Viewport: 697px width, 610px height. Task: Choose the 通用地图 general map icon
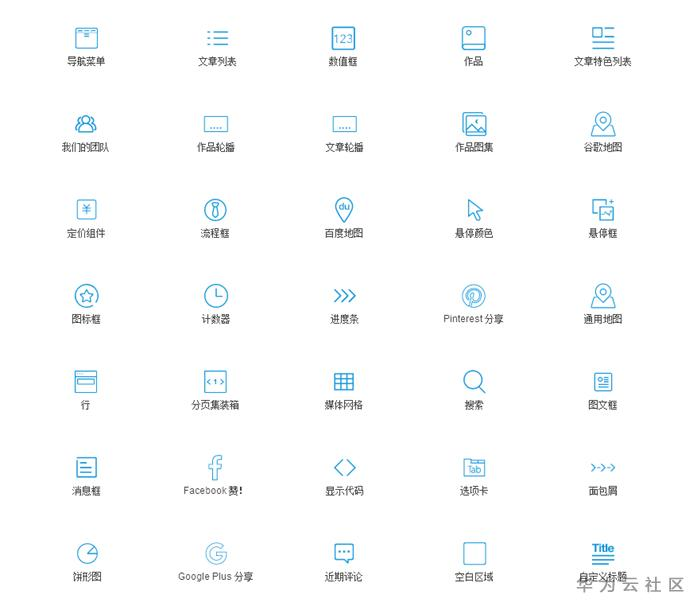(x=603, y=296)
